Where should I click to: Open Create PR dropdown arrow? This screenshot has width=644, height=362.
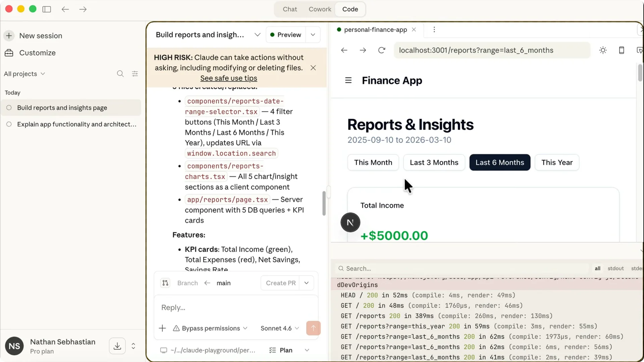[x=307, y=283]
